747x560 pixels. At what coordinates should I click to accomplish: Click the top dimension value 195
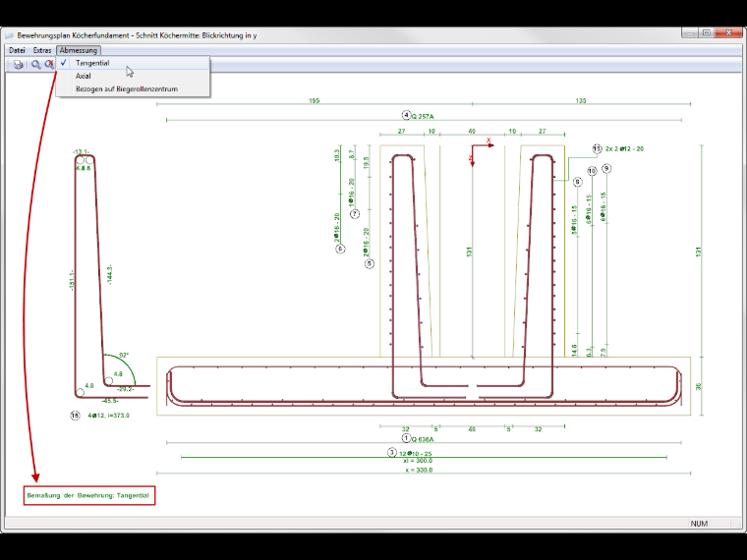point(314,100)
